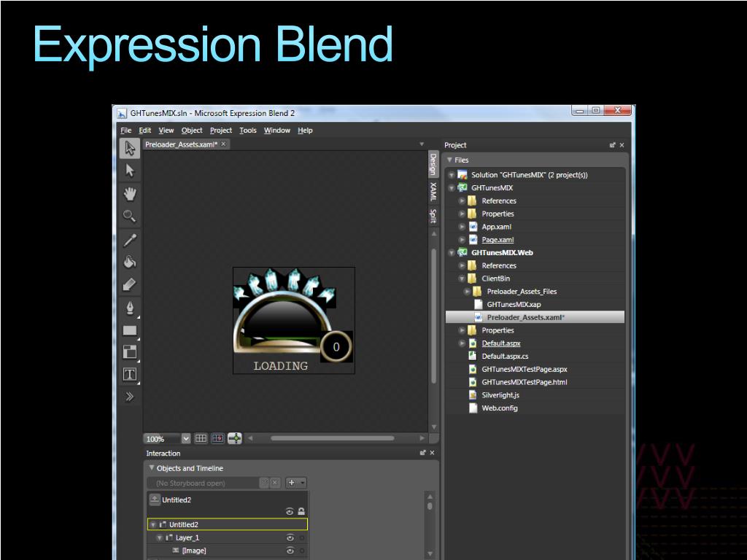
Task: Open the Edit menu
Action: (145, 130)
